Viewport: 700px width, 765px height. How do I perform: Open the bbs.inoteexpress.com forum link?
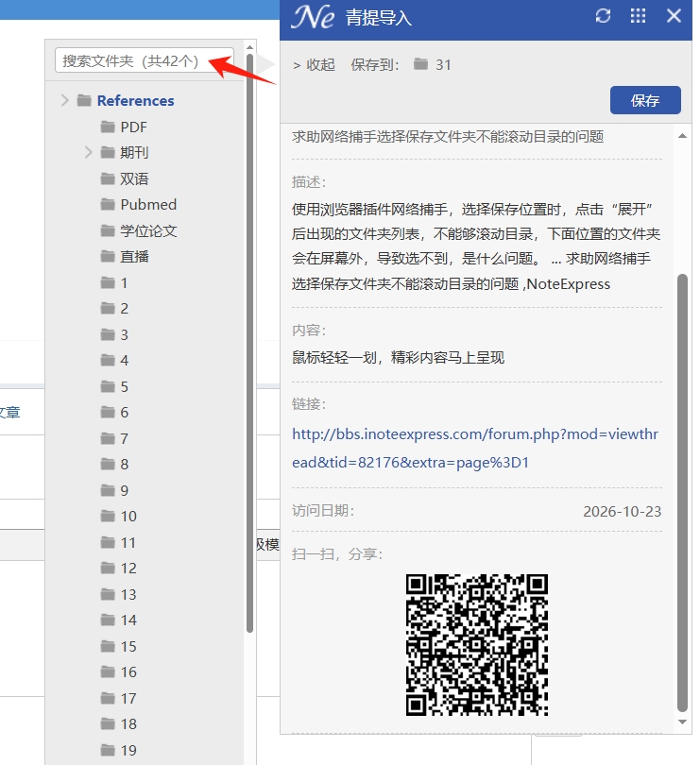coord(475,448)
